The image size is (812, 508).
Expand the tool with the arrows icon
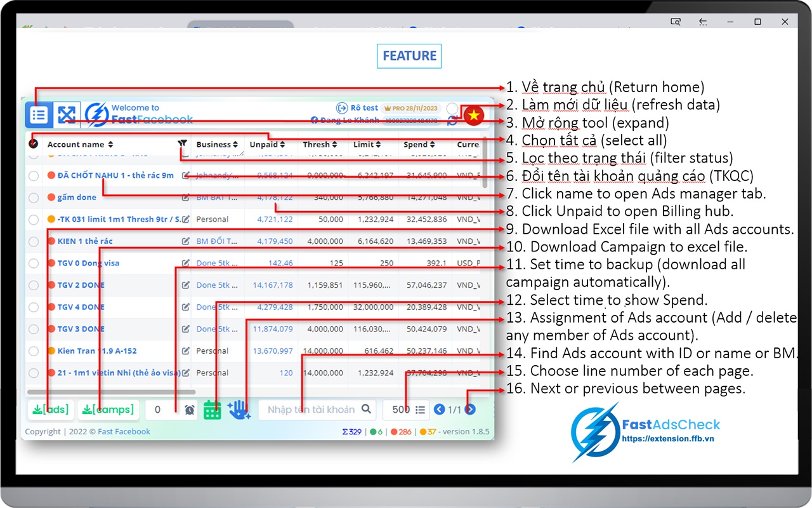(67, 115)
